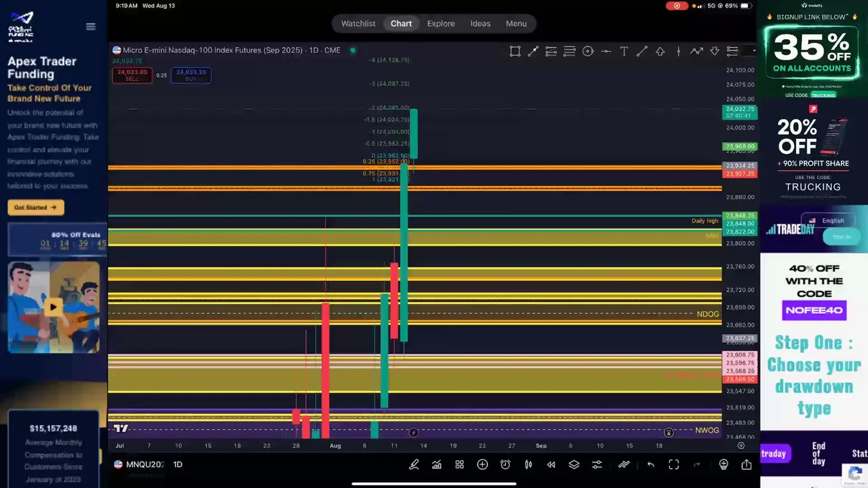
Task: Click the reCAPTCHA badge
Action: [854, 475]
